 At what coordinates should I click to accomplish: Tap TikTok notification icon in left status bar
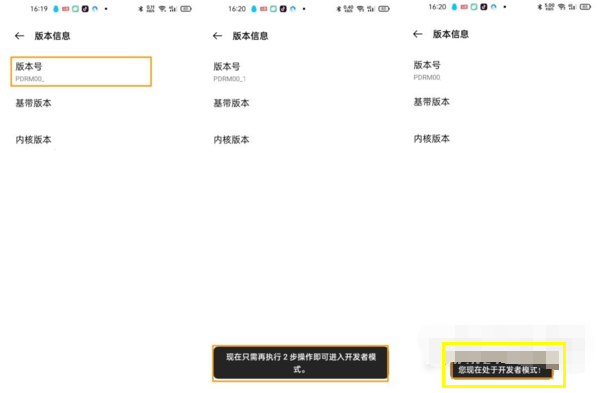pos(85,9)
